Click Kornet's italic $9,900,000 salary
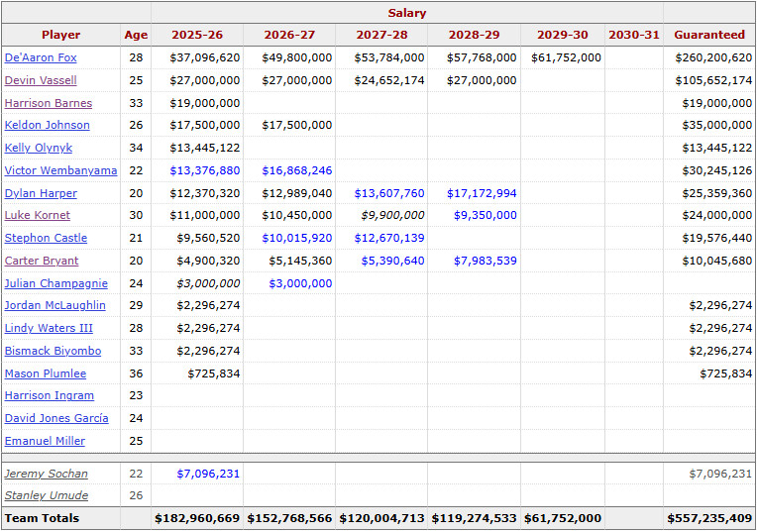The height and width of the screenshot is (532, 757). pyautogui.click(x=392, y=215)
